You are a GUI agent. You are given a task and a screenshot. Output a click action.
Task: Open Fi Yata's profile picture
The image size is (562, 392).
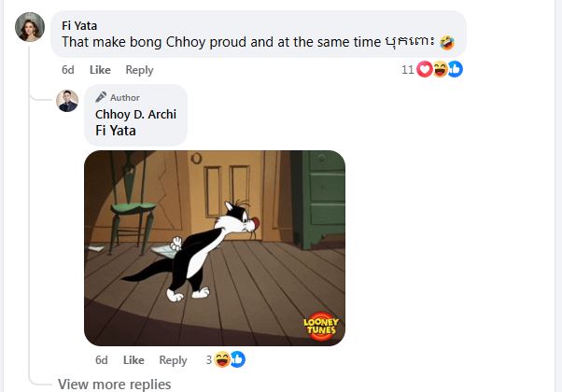click(x=30, y=27)
